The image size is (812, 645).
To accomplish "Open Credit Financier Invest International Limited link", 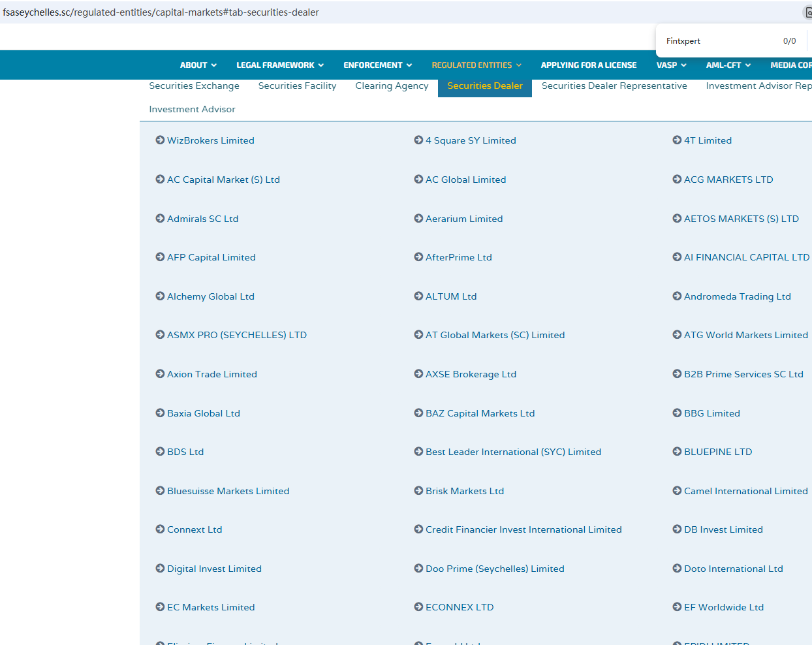I will [x=523, y=529].
